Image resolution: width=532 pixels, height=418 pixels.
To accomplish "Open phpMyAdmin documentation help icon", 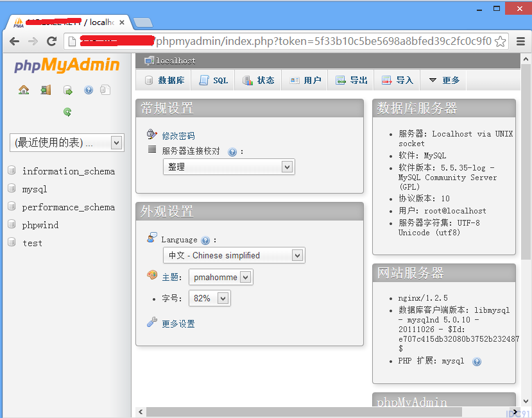I will click(x=89, y=90).
